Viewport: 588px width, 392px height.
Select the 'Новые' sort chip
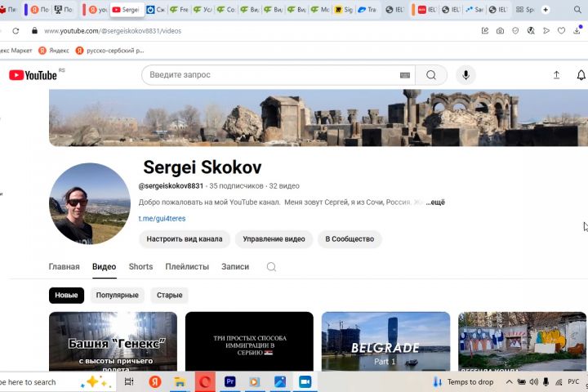click(66, 295)
